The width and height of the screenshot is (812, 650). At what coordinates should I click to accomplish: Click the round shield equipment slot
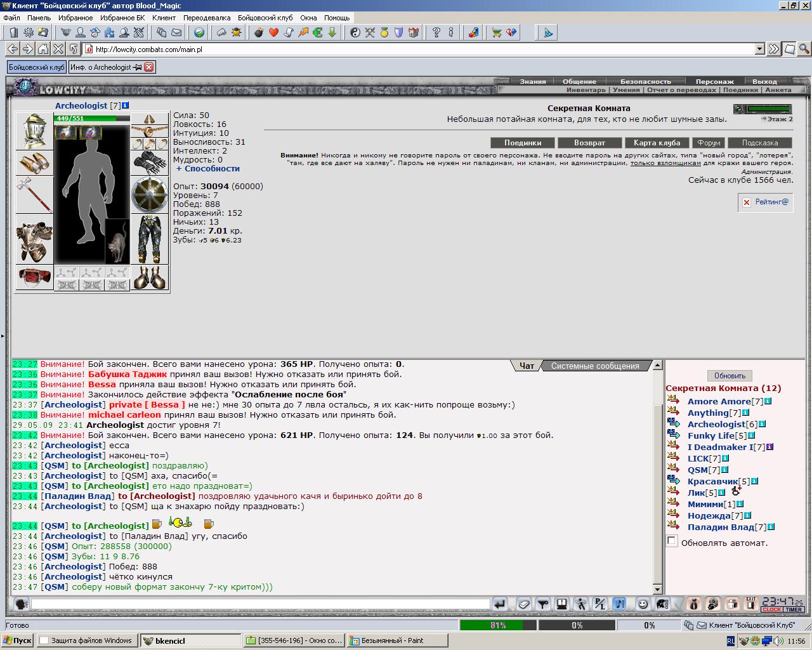[150, 195]
